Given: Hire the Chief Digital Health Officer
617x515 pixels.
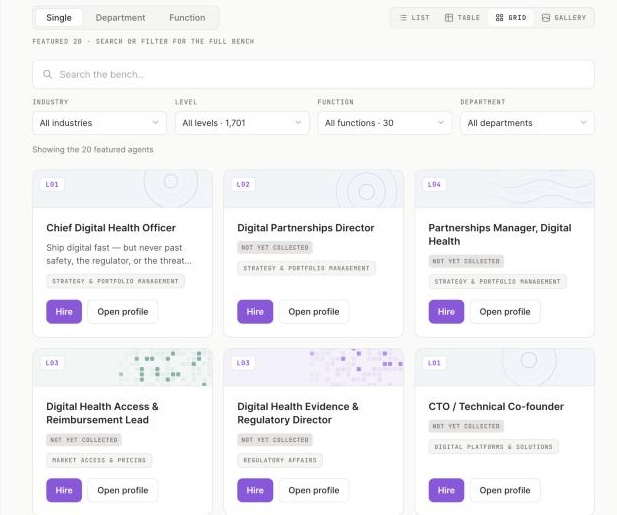Looking at the screenshot, I should (64, 312).
